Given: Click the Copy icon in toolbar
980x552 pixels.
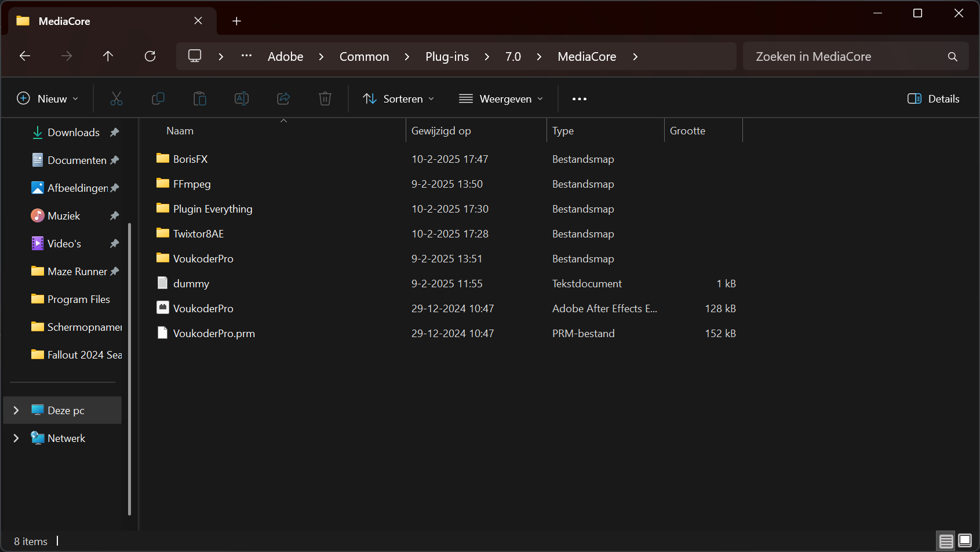Looking at the screenshot, I should (158, 99).
